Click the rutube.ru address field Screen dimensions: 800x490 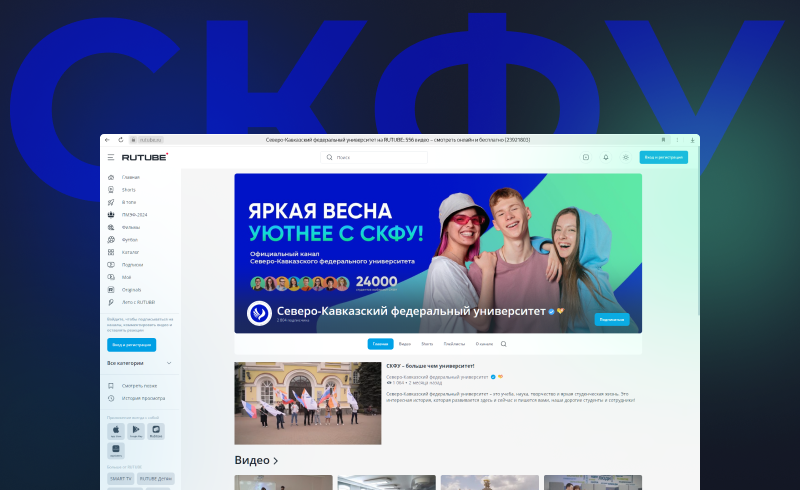tap(147, 140)
